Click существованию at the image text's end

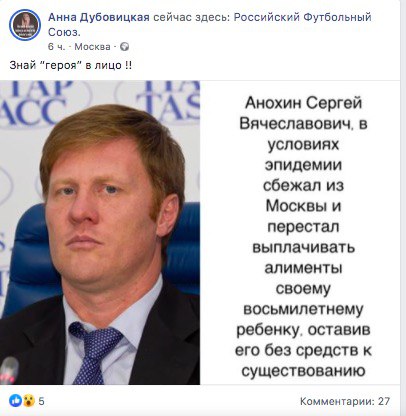[x=303, y=371]
